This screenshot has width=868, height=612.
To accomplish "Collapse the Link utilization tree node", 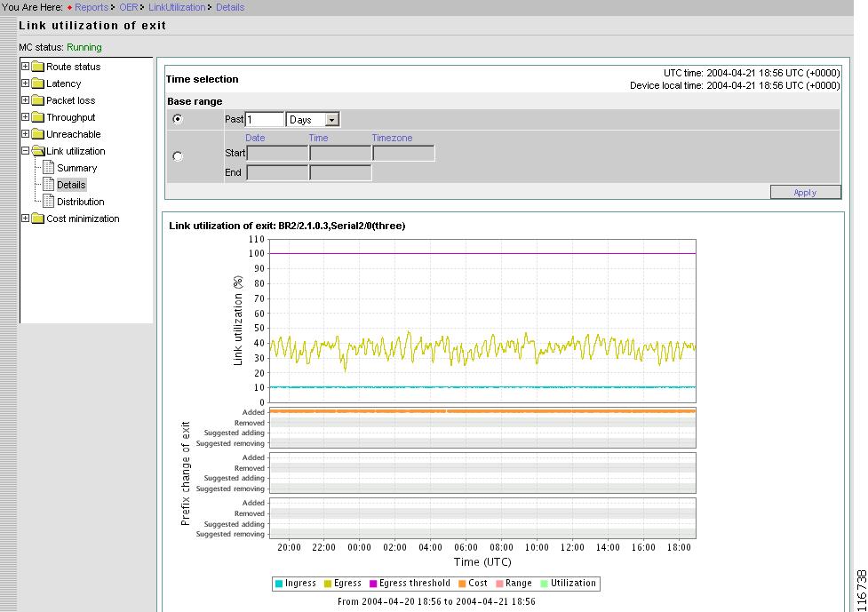I will coord(25,151).
